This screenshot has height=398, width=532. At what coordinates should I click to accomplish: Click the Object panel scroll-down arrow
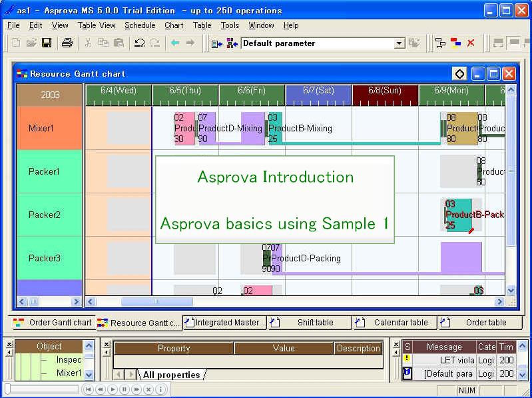coord(89,375)
